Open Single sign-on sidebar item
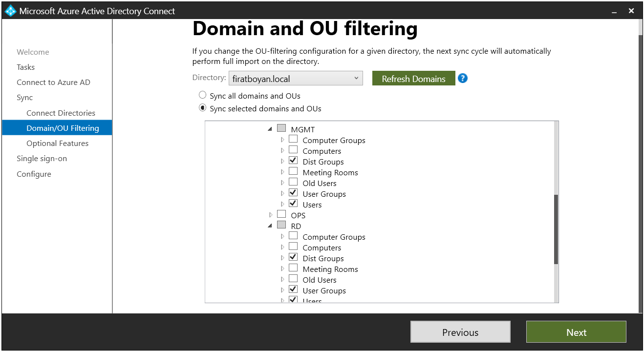 pyautogui.click(x=42, y=158)
